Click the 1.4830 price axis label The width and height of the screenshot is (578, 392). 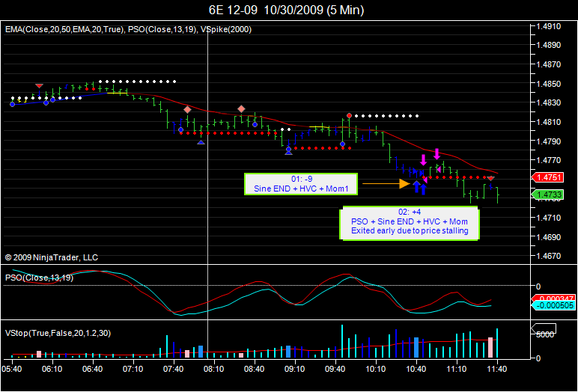pyautogui.click(x=549, y=102)
